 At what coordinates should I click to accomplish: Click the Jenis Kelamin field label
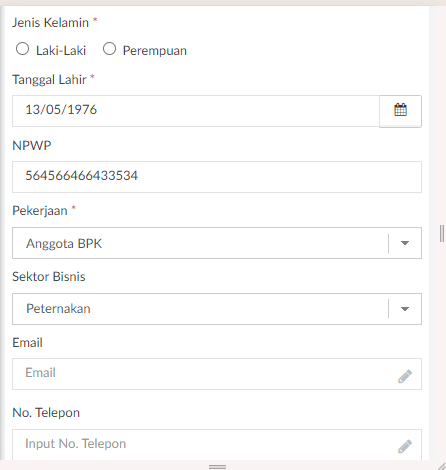point(50,23)
